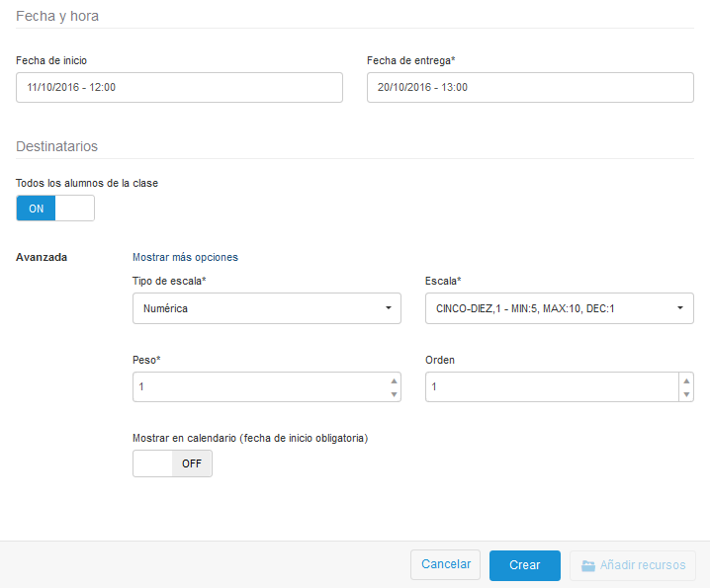The image size is (710, 588).
Task: Increase Orden value with up arrow
Action: click(x=686, y=380)
